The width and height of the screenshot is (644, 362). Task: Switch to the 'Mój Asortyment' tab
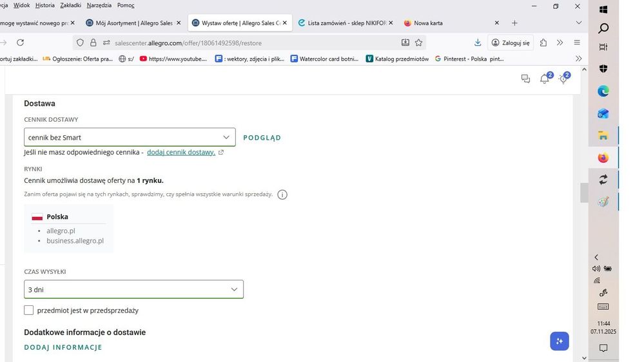coord(133,23)
